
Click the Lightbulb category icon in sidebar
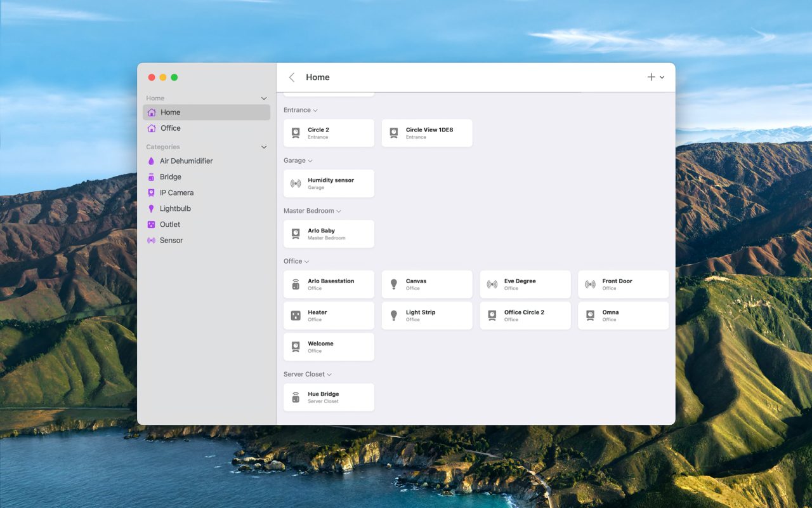[x=152, y=208]
